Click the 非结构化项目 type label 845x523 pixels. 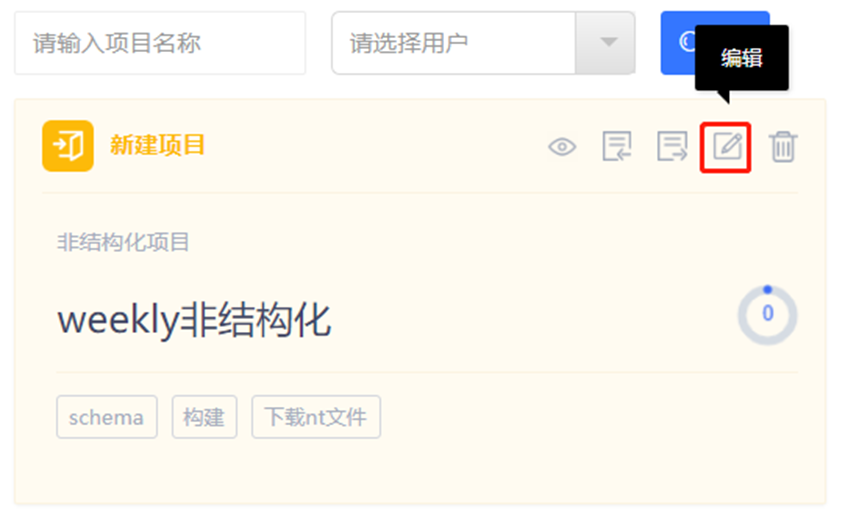coord(123,242)
